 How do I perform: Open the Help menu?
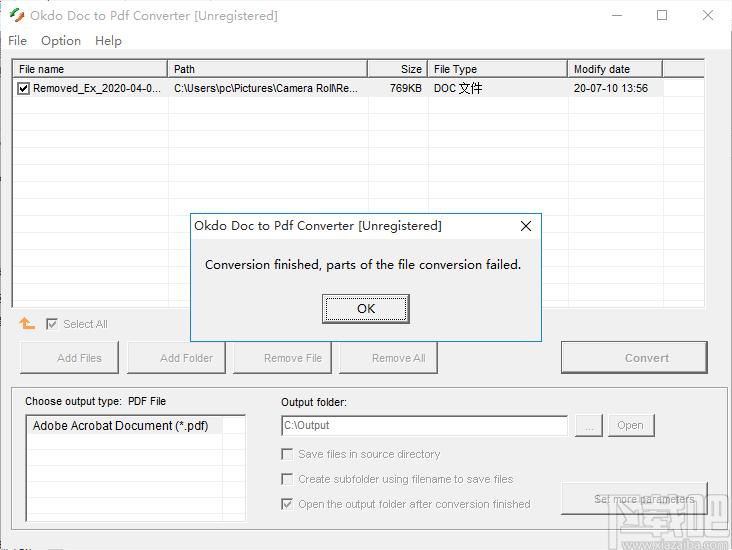click(x=108, y=41)
